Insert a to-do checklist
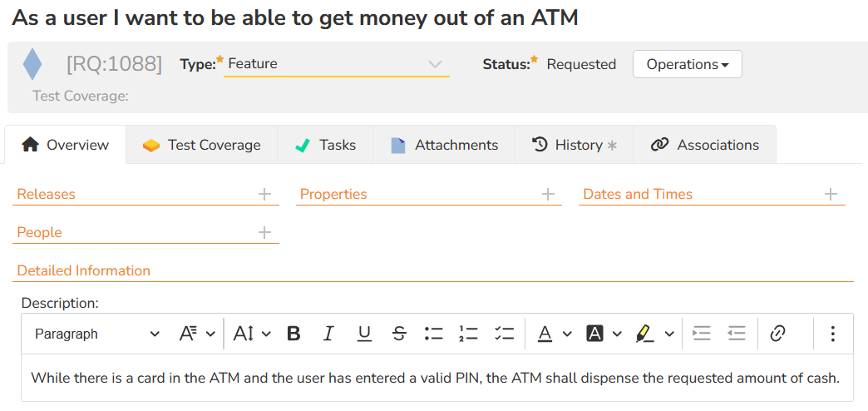The width and height of the screenshot is (868, 411). 504,334
